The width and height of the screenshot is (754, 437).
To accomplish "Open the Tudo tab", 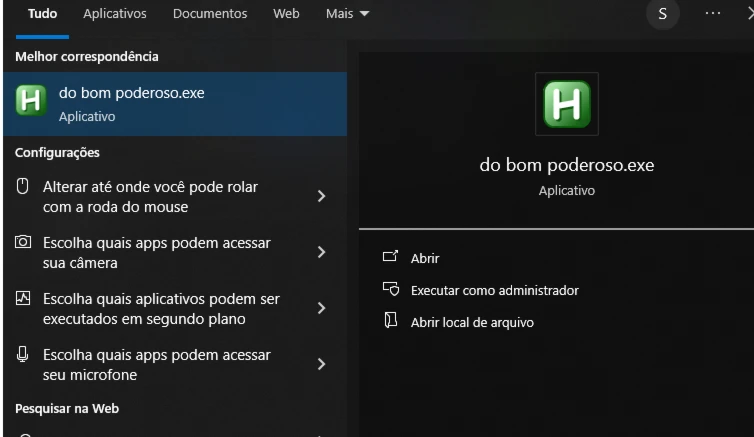I will (42, 14).
